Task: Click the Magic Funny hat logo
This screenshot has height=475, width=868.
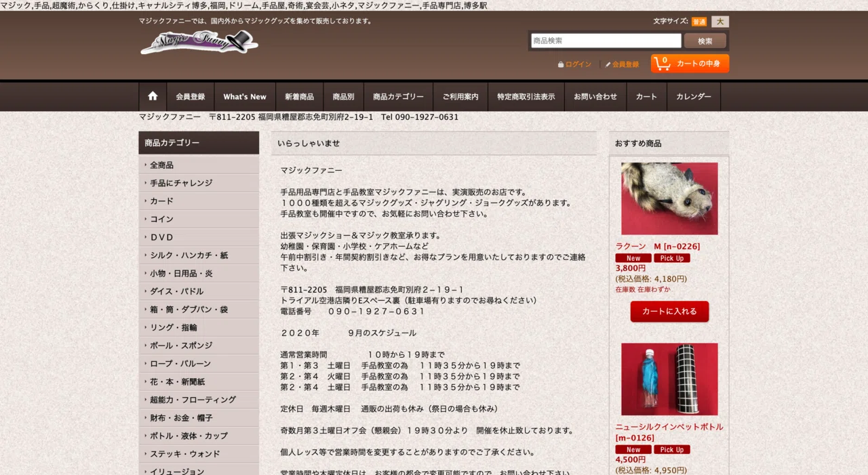Action: [x=199, y=43]
